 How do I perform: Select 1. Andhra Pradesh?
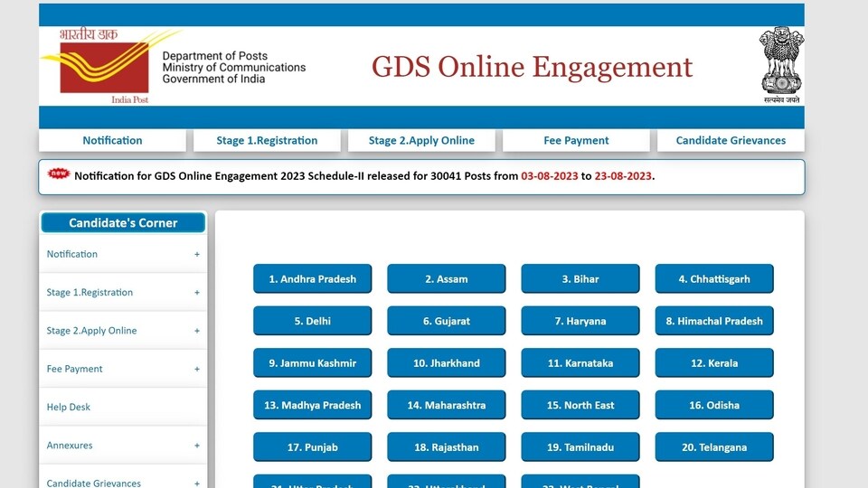coord(312,279)
